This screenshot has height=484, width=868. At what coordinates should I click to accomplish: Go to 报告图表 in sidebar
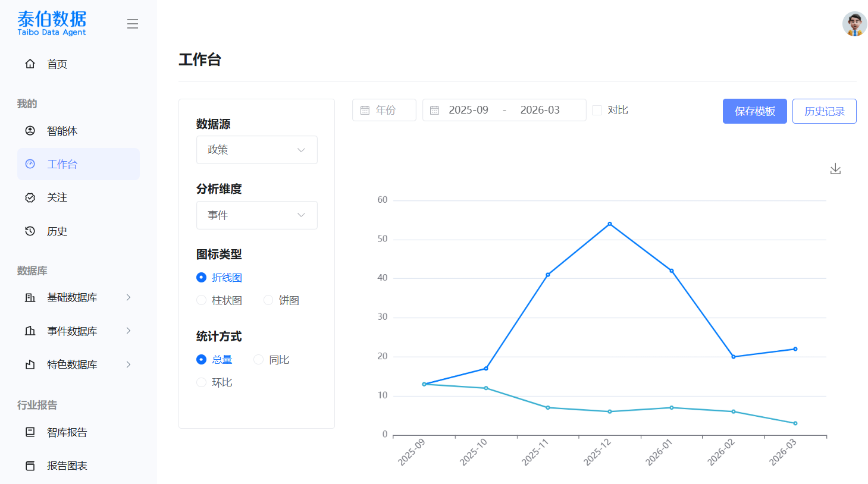click(67, 466)
